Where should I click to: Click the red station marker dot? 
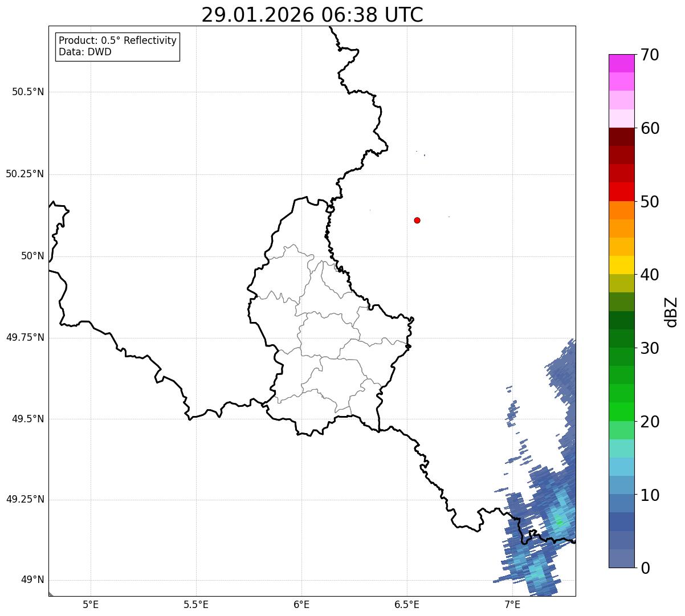coord(417,221)
